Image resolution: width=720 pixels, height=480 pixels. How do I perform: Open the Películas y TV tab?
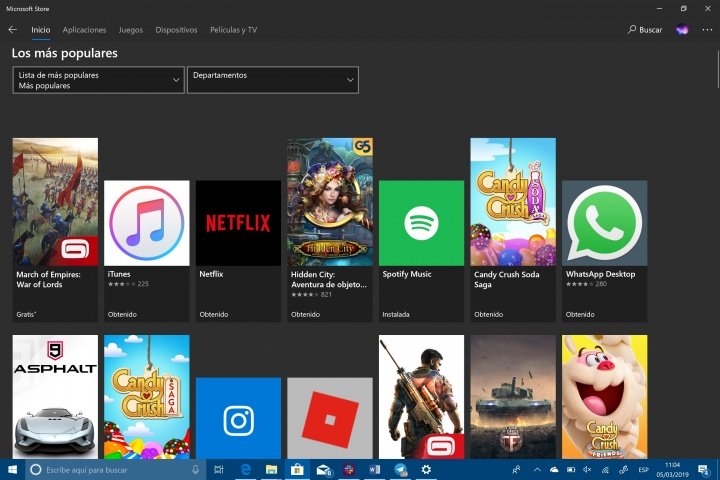(x=233, y=30)
